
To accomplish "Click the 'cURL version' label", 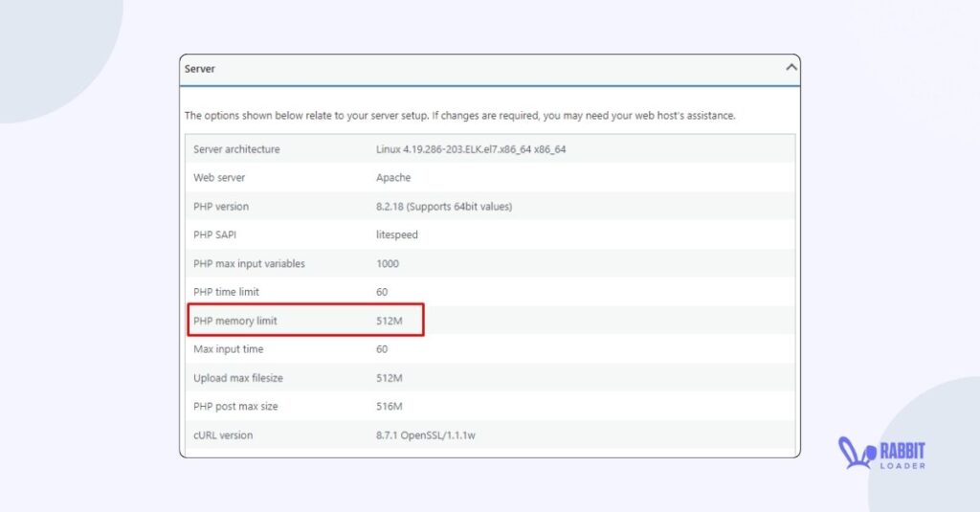I will pos(222,435).
